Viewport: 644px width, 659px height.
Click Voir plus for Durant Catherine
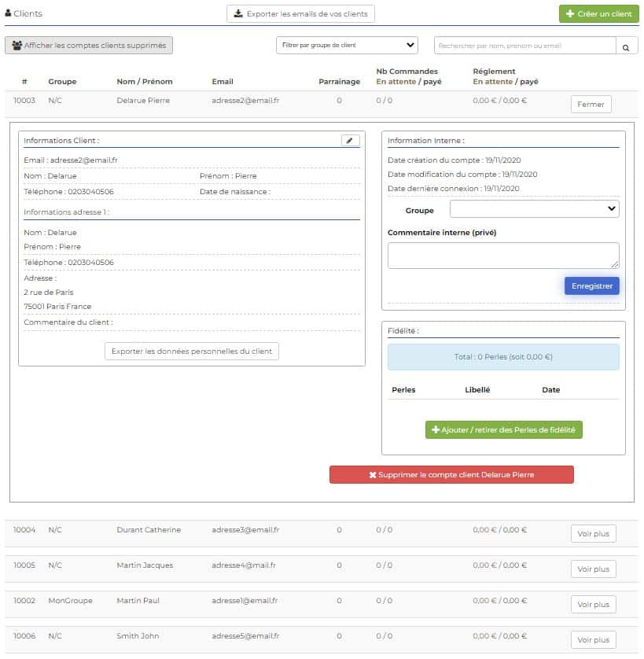point(593,534)
